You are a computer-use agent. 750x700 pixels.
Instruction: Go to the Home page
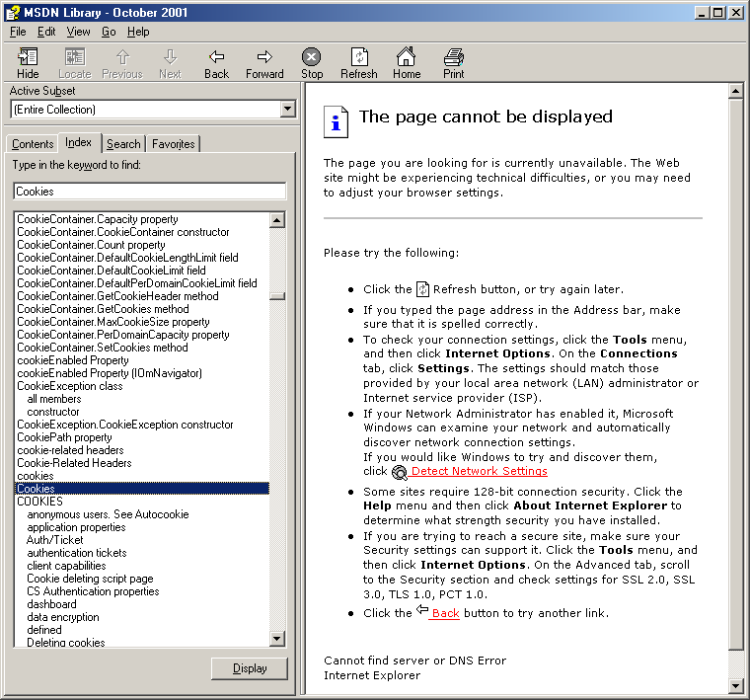pyautogui.click(x=407, y=56)
